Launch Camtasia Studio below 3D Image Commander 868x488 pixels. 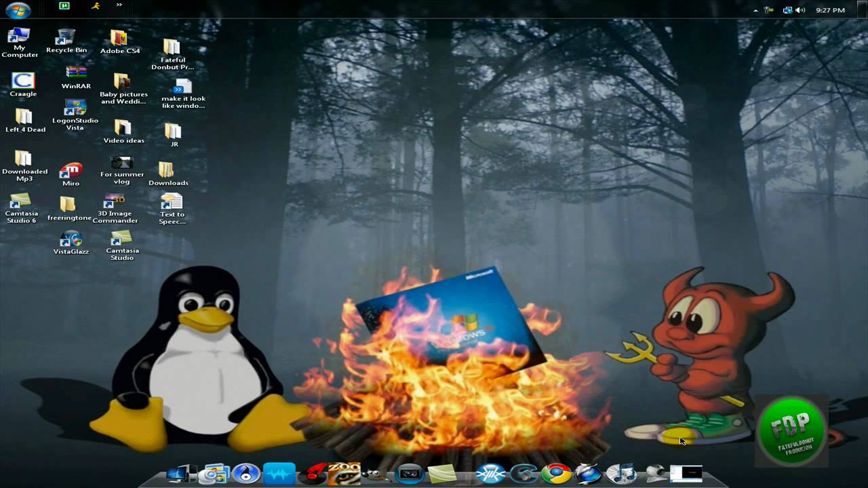(122, 245)
